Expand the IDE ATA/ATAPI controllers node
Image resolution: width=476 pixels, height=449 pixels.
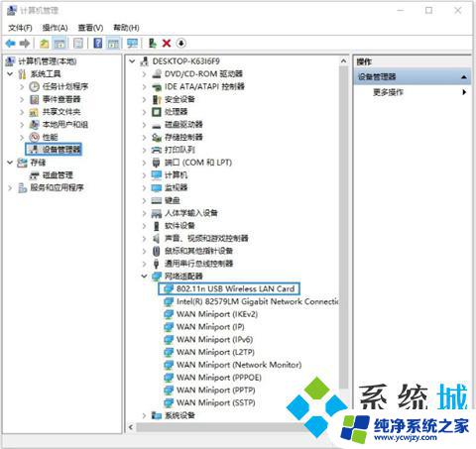(144, 87)
